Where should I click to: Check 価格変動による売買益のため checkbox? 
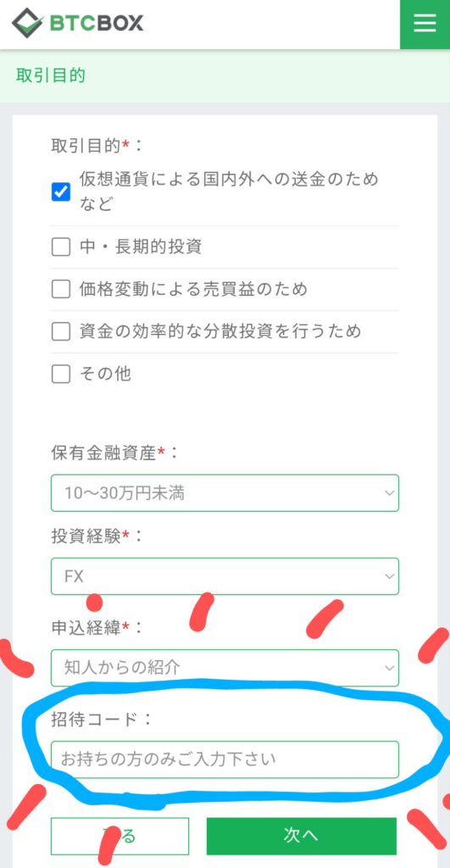tap(60, 289)
